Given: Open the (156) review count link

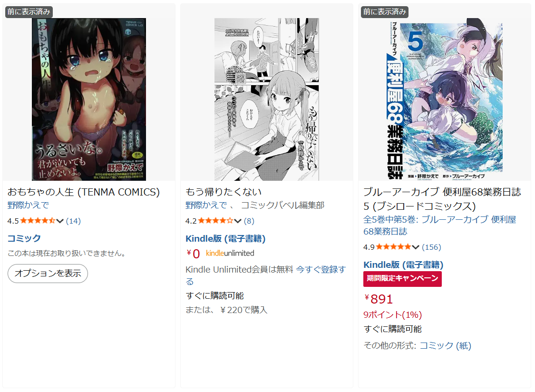Looking at the screenshot, I should coord(431,247).
